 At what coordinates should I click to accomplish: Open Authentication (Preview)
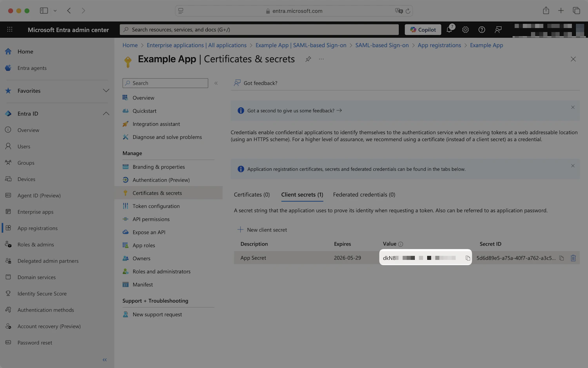tap(161, 180)
